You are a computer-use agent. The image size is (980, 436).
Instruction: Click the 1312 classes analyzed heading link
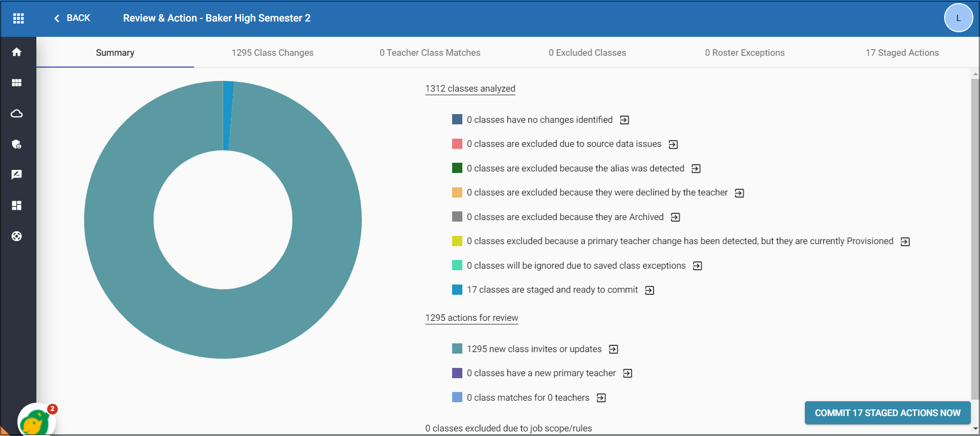pos(470,89)
